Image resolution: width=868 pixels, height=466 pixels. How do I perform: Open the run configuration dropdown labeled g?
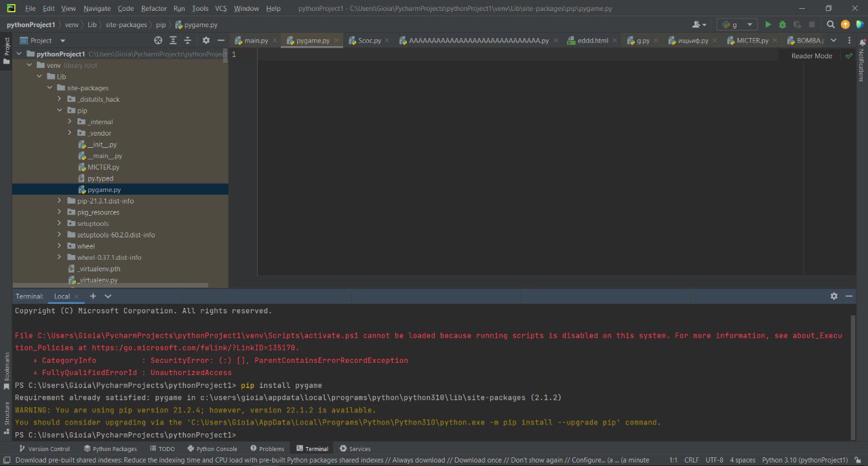point(736,24)
